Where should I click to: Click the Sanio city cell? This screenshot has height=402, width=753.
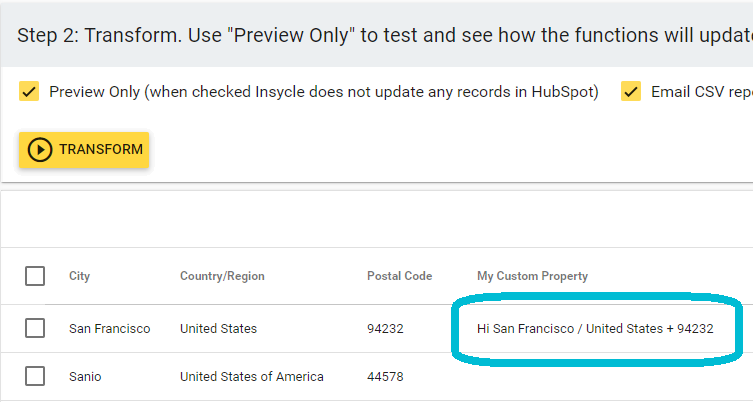click(85, 377)
